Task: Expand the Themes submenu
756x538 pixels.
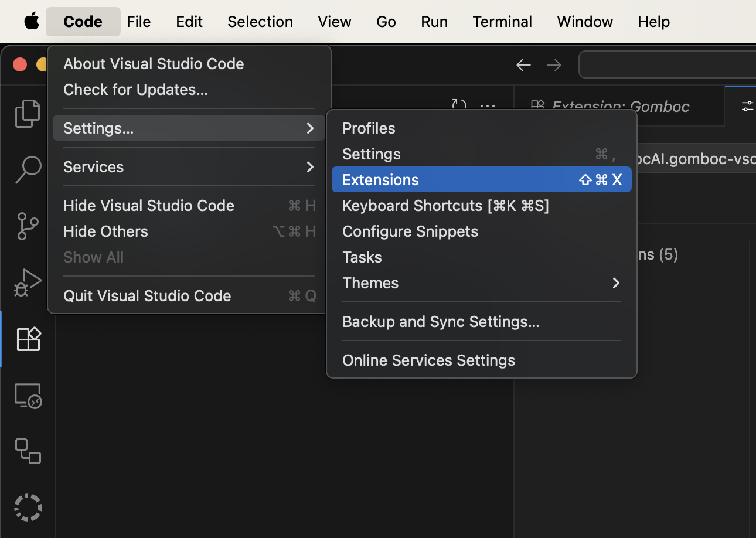Action: point(481,283)
